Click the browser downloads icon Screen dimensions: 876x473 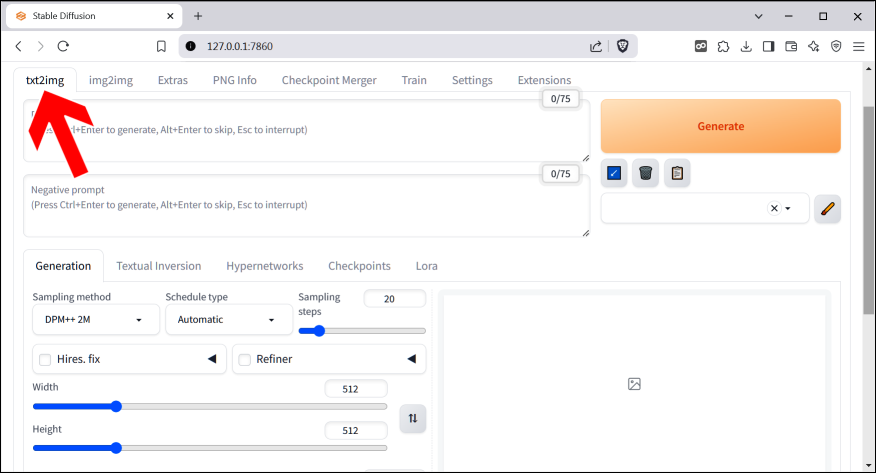pos(746,46)
